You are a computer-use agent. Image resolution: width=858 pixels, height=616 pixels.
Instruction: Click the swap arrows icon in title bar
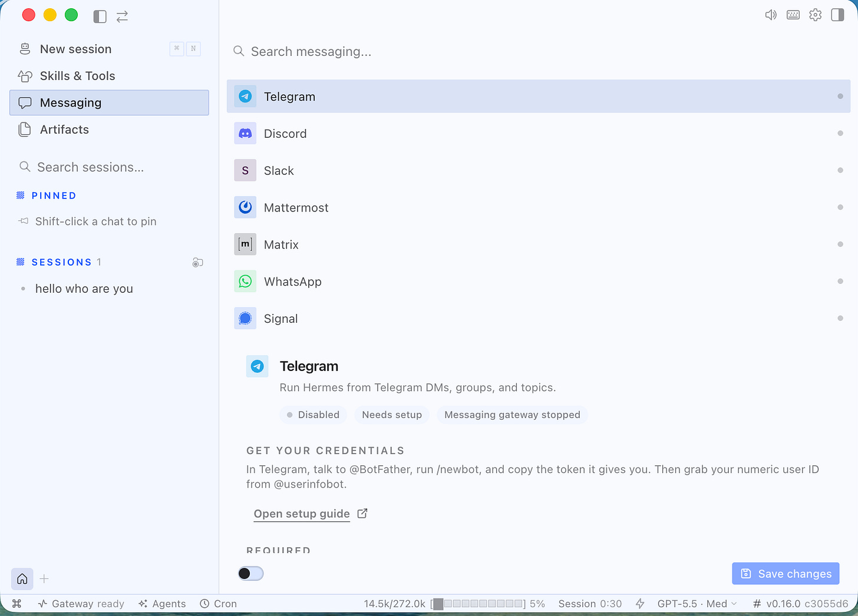122,16
